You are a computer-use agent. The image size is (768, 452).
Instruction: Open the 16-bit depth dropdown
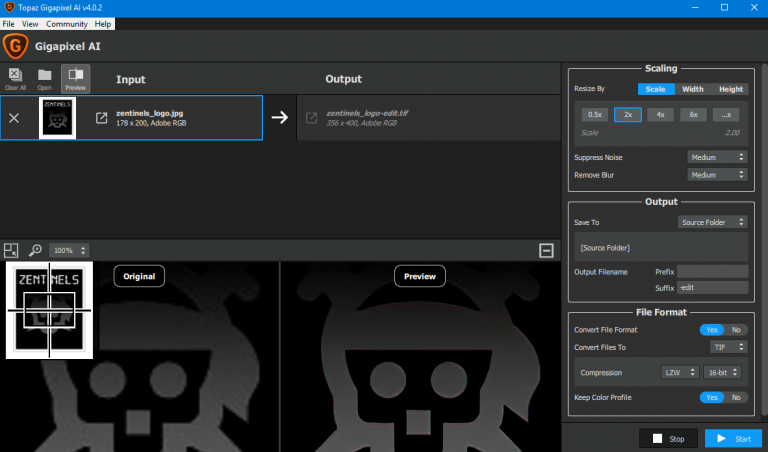[x=722, y=373]
